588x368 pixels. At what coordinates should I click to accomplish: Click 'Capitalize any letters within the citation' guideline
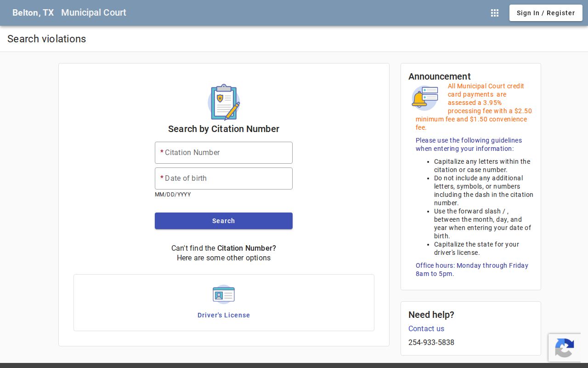pyautogui.click(x=482, y=166)
